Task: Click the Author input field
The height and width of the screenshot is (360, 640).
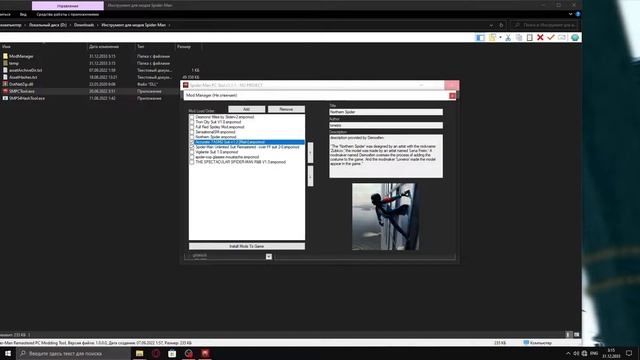Action: pyautogui.click(x=386, y=125)
